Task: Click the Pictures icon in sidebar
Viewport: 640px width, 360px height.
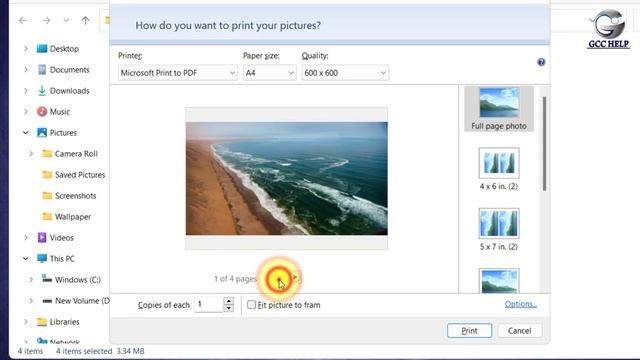Action: tap(42, 133)
